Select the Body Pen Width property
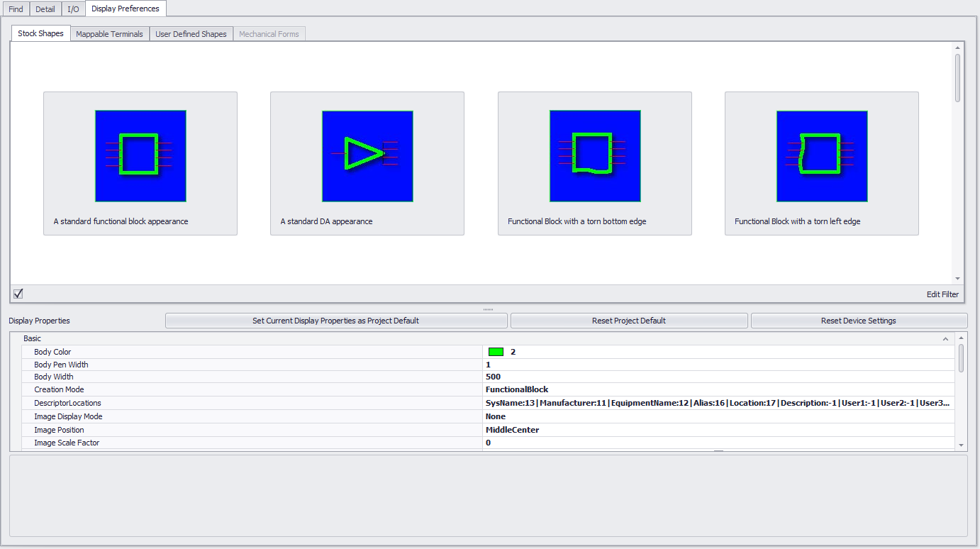Screen dimensions: 980x549 [61, 365]
